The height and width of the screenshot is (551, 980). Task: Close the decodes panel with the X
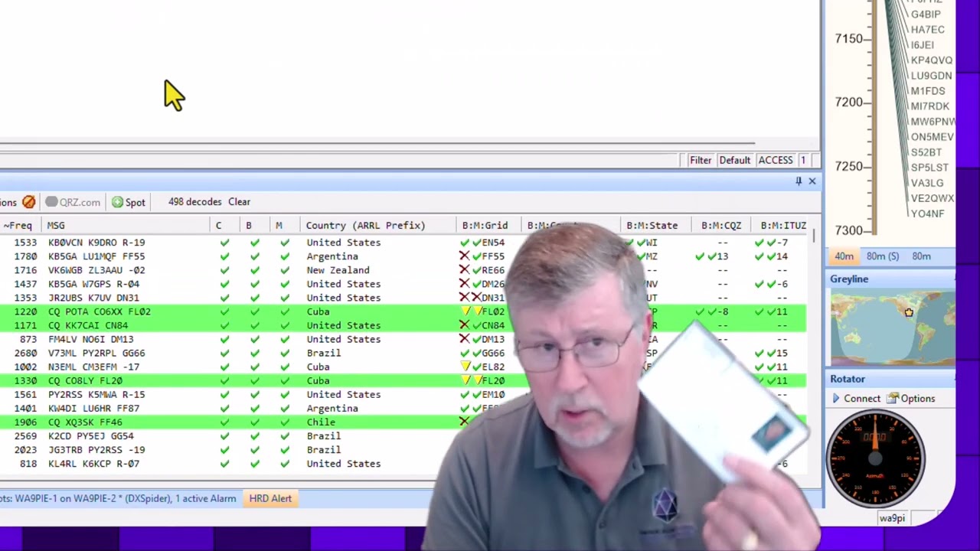812,181
